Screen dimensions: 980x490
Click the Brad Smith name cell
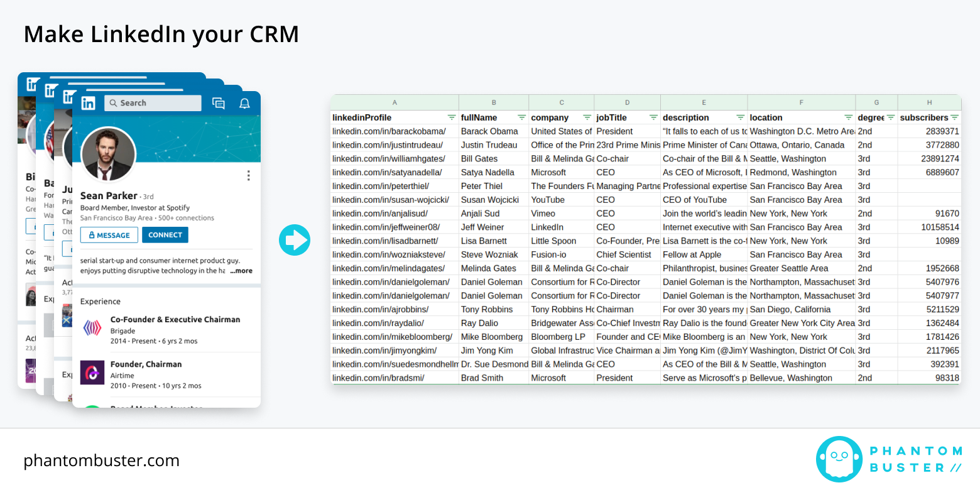click(494, 378)
